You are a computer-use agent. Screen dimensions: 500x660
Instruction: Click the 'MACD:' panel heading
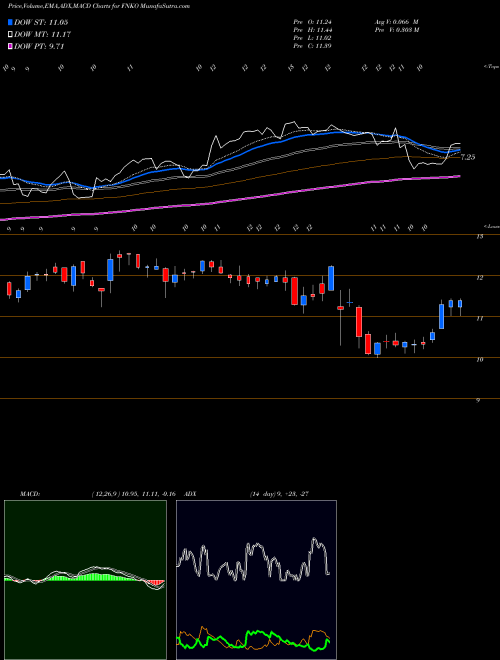[30, 494]
